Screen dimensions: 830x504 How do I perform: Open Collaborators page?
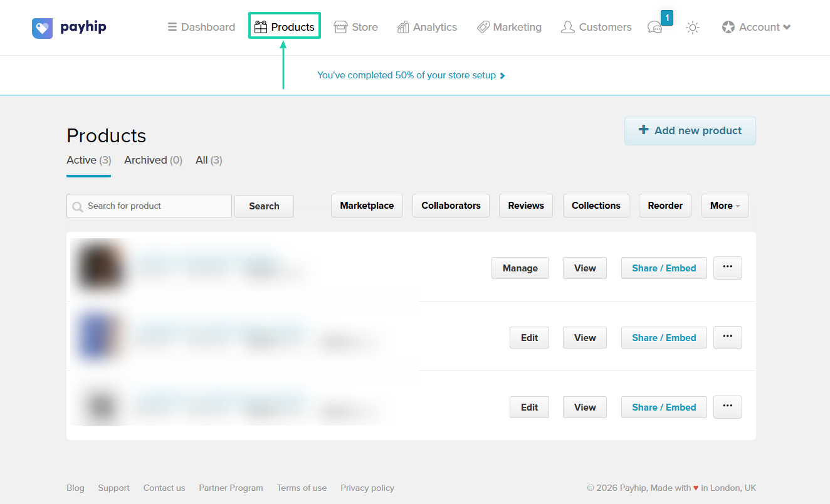[x=451, y=206]
